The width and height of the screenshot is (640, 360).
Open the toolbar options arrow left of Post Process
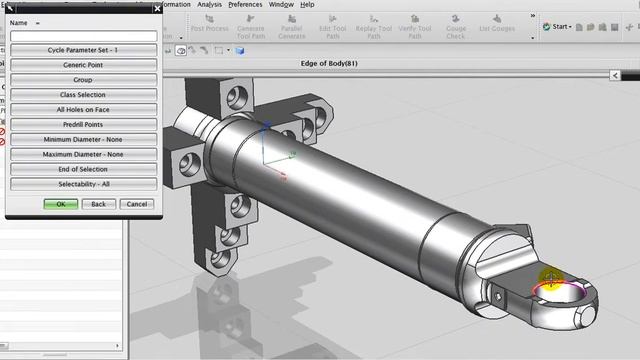[x=181, y=38]
